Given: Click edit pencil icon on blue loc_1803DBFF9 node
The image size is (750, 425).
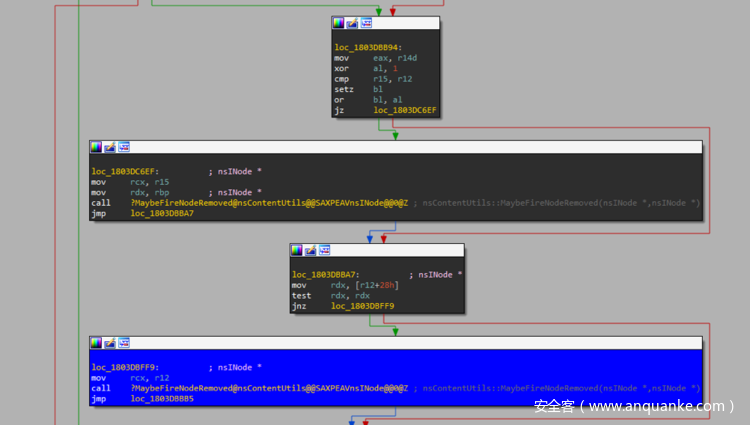Looking at the screenshot, I should pos(110,343).
